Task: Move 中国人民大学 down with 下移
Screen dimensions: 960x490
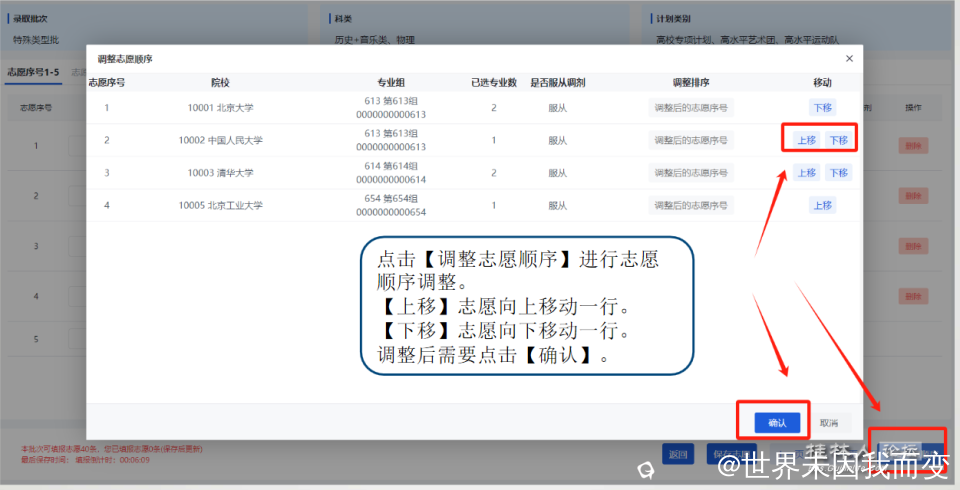Action: coord(838,140)
